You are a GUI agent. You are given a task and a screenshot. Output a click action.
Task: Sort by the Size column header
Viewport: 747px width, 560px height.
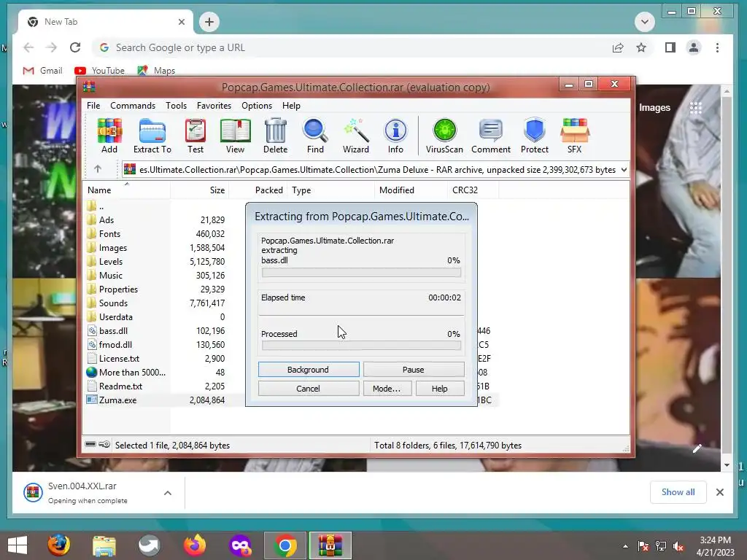[200, 190]
